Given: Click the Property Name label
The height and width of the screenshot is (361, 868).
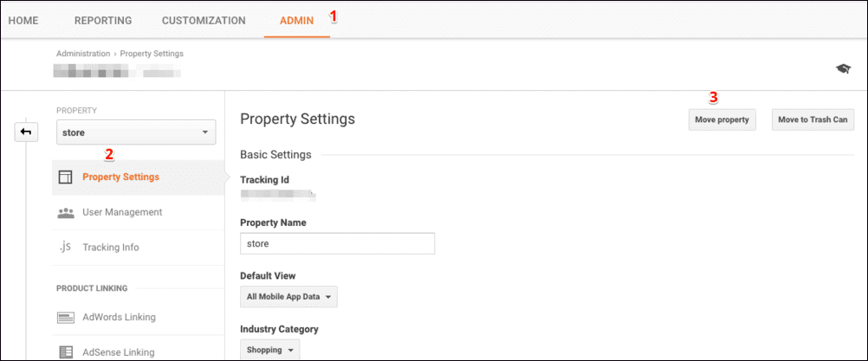Looking at the screenshot, I should click(273, 222).
